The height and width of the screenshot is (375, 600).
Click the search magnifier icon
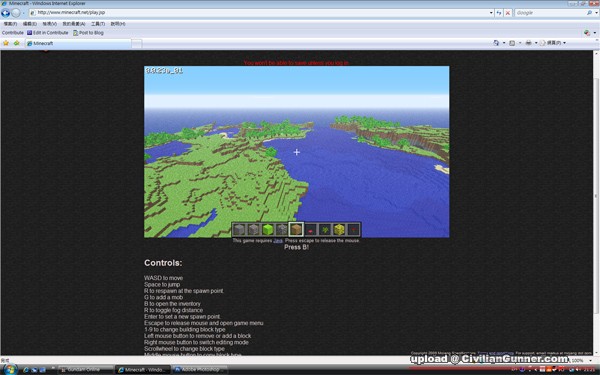coord(589,13)
